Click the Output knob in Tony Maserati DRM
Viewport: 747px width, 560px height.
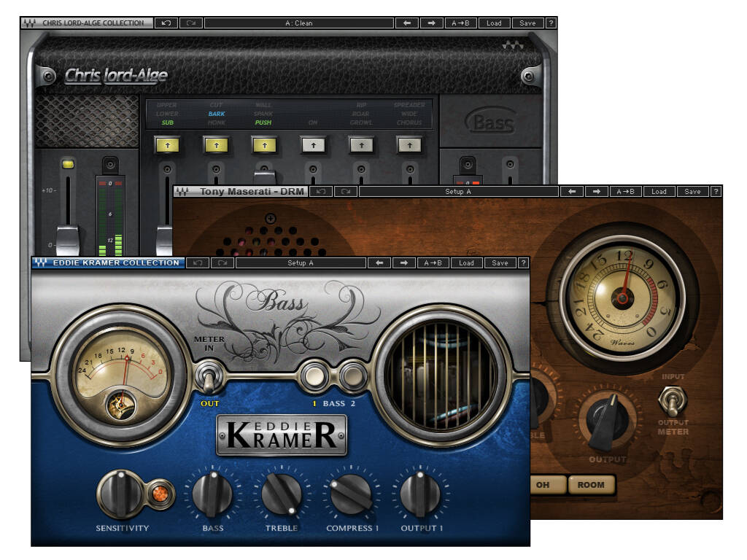607,420
